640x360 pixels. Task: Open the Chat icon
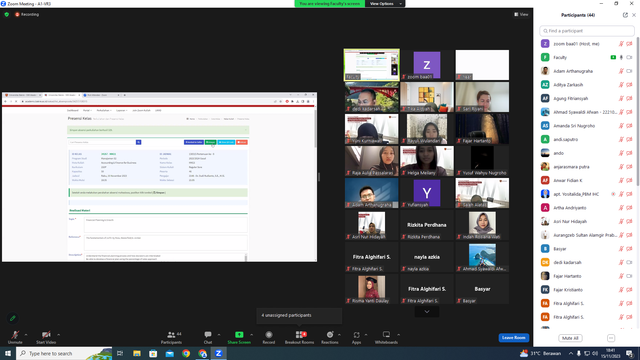coord(208,335)
